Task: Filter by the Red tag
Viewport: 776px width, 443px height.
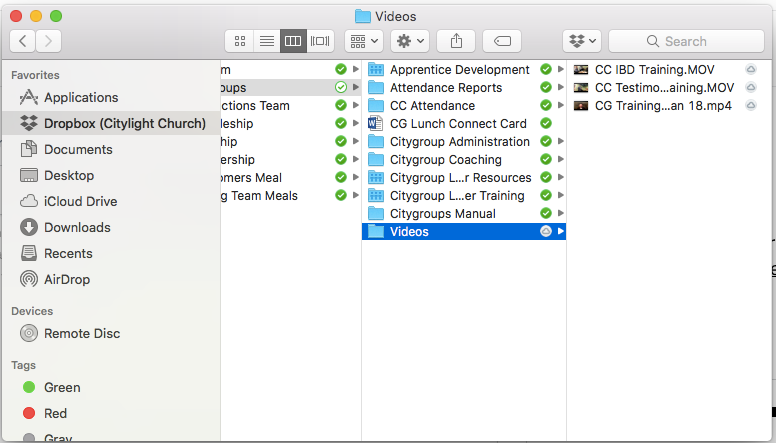Action: (x=55, y=413)
